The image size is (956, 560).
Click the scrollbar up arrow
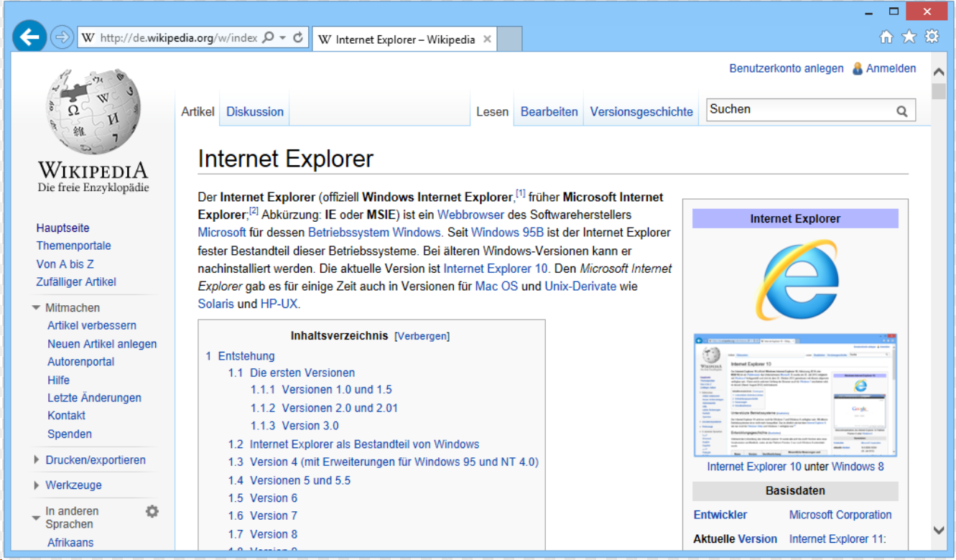tap(939, 72)
